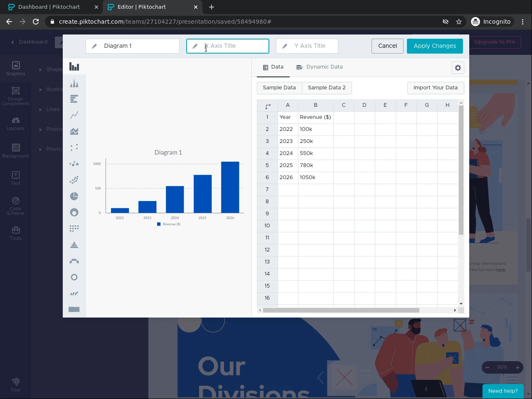Select the pyramid chart type
Viewport: 532px width, 399px height.
[74, 245]
